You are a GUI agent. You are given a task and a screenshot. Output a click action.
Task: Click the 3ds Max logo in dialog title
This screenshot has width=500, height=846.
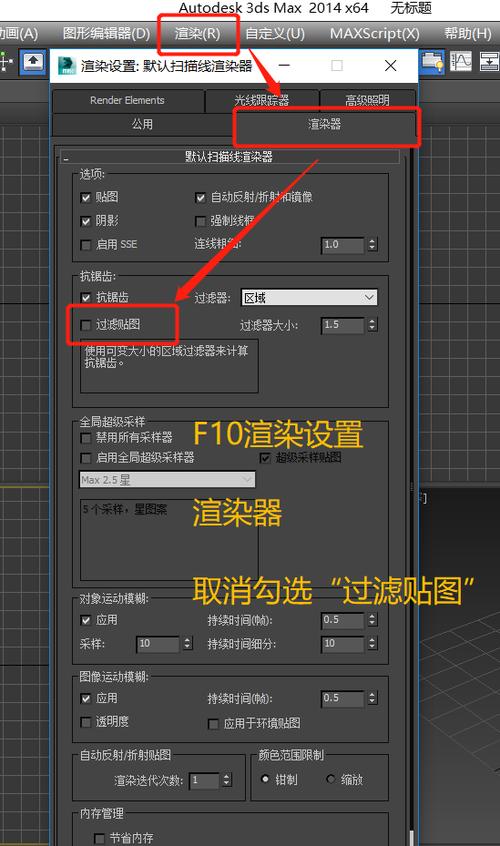pyautogui.click(x=66, y=66)
